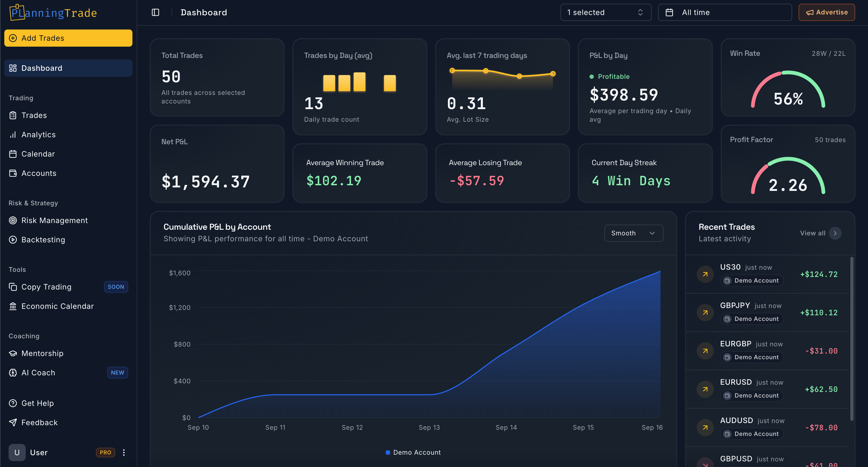Click the Win Rate 56% gauge
Image resolution: width=868 pixels, height=467 pixels.
pos(788,89)
